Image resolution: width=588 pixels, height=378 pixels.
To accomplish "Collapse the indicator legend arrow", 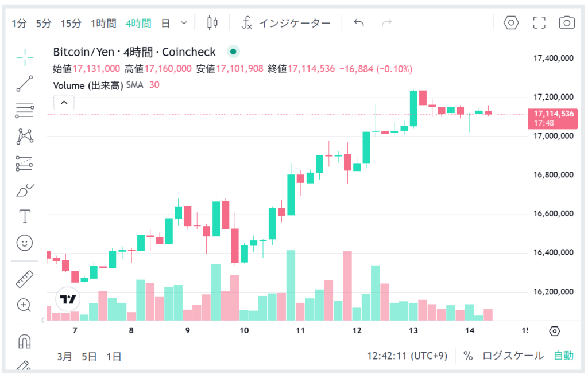I will coord(64,103).
